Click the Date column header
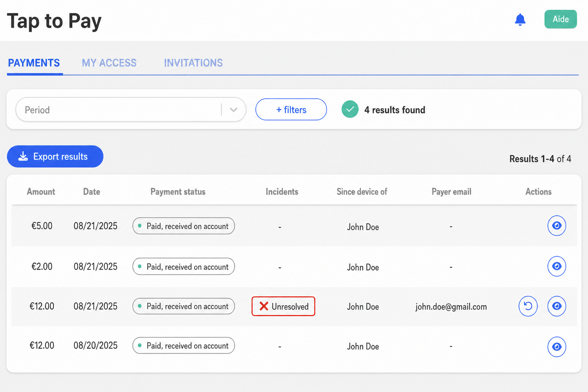This screenshot has width=588, height=392. coord(91,192)
